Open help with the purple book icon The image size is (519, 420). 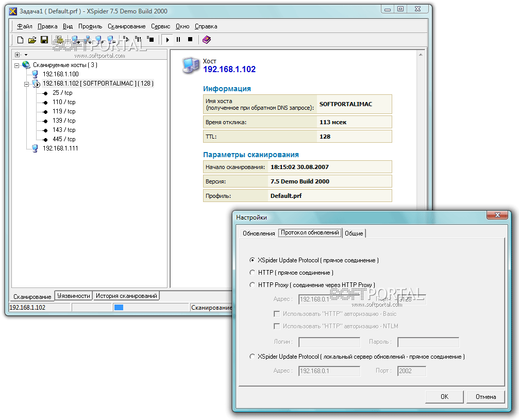click(207, 40)
